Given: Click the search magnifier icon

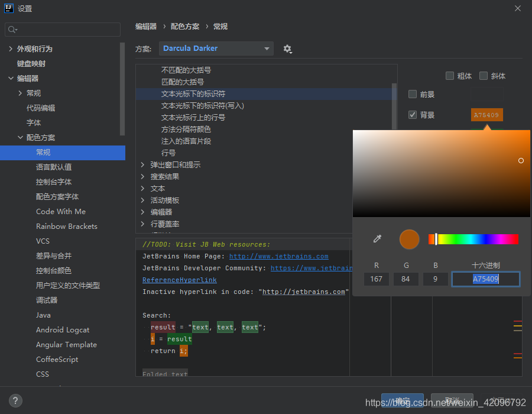Looking at the screenshot, I should click(x=12, y=30).
